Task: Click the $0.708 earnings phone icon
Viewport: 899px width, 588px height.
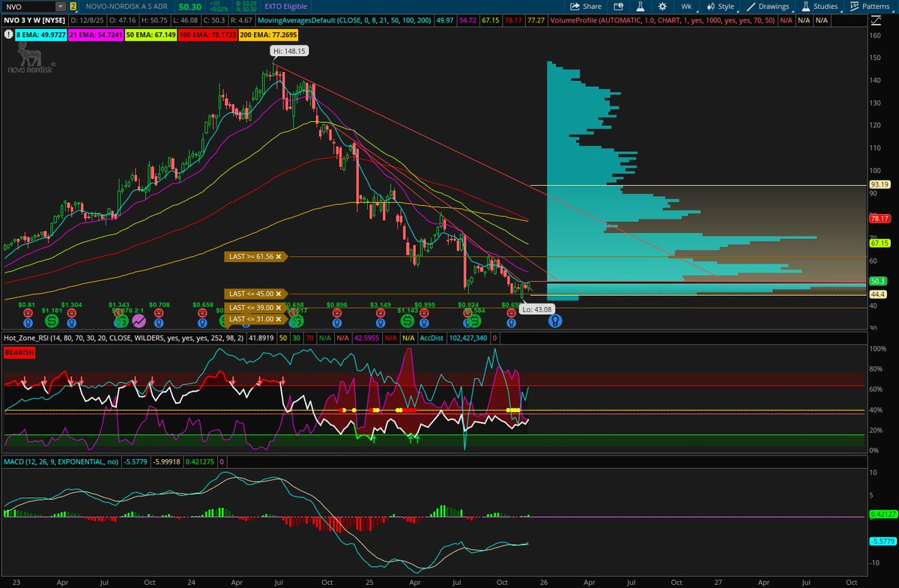Action: (160, 313)
